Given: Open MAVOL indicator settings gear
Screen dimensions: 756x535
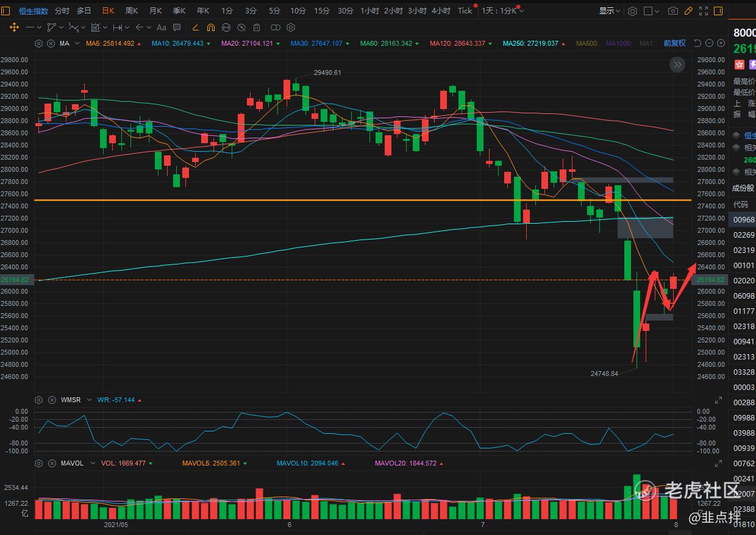Looking at the screenshot, I should pyautogui.click(x=38, y=463).
